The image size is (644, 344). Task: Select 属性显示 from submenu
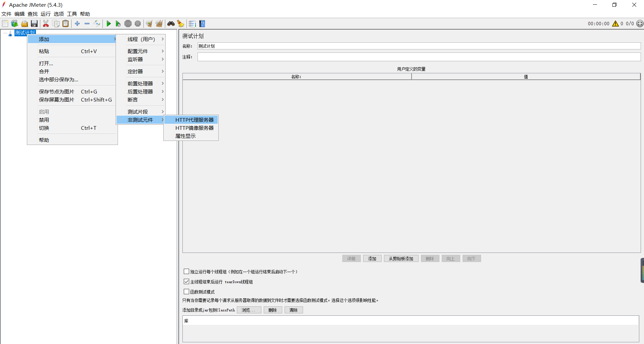(x=191, y=136)
